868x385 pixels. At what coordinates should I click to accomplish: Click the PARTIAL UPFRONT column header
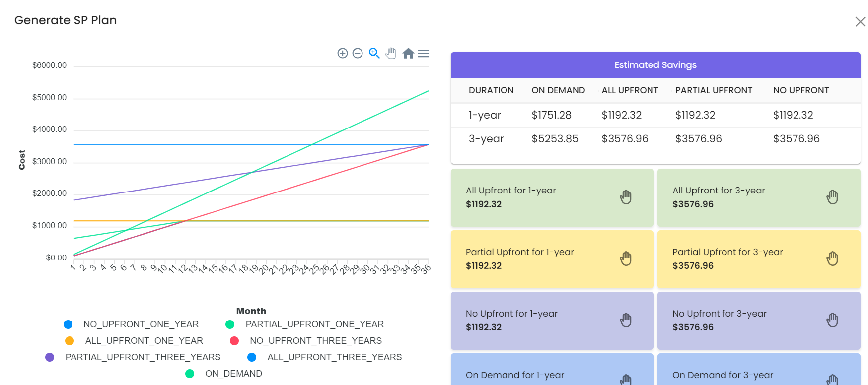click(x=714, y=90)
